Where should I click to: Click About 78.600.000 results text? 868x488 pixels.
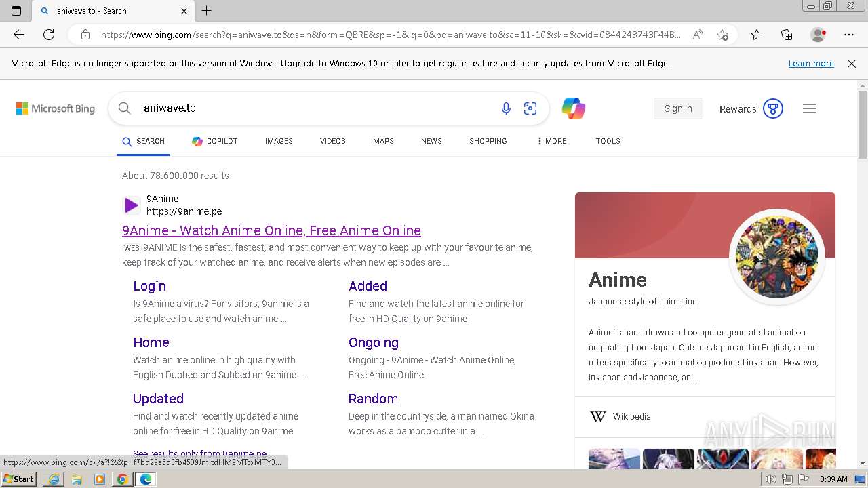coord(176,176)
